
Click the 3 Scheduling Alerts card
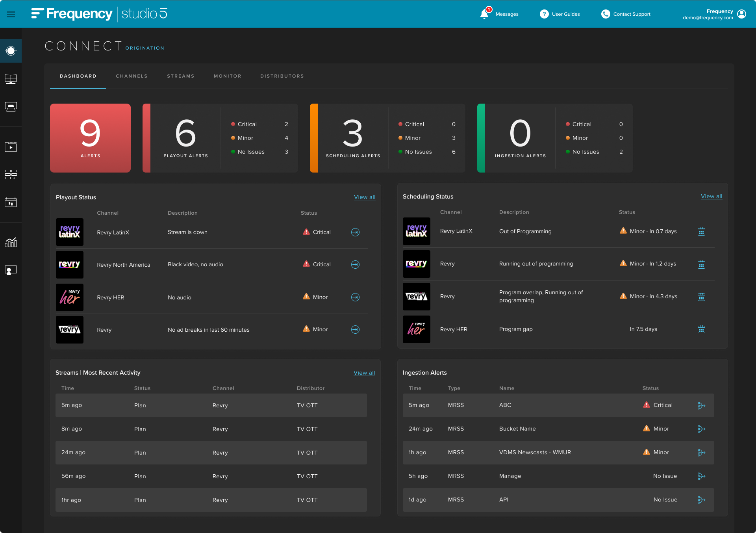point(387,138)
